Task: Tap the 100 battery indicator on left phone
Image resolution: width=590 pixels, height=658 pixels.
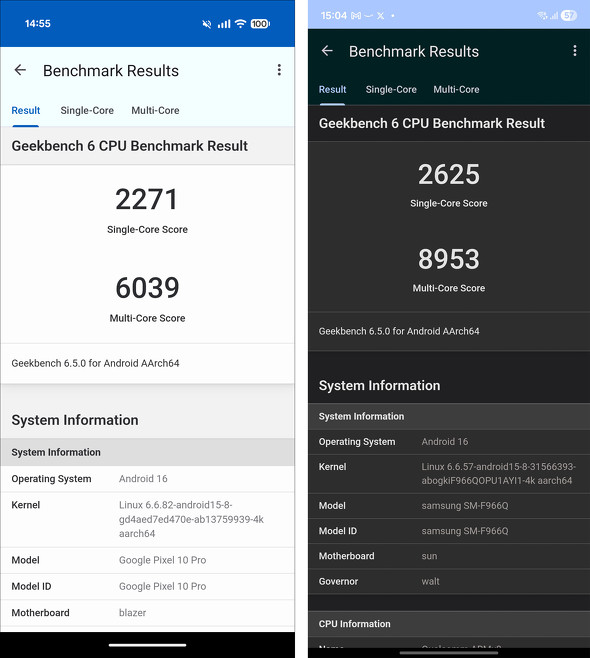Action: [260, 24]
